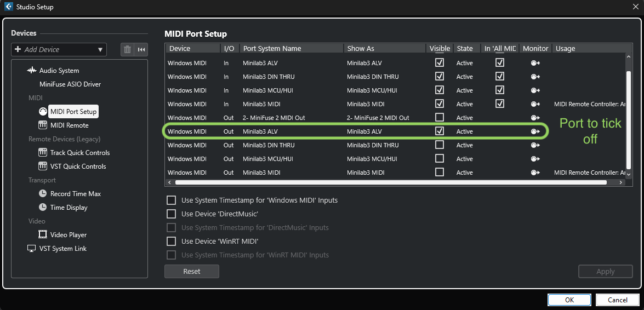The height and width of the screenshot is (310, 644).
Task: Click the VST System Link monitor icon
Action: pos(32,249)
